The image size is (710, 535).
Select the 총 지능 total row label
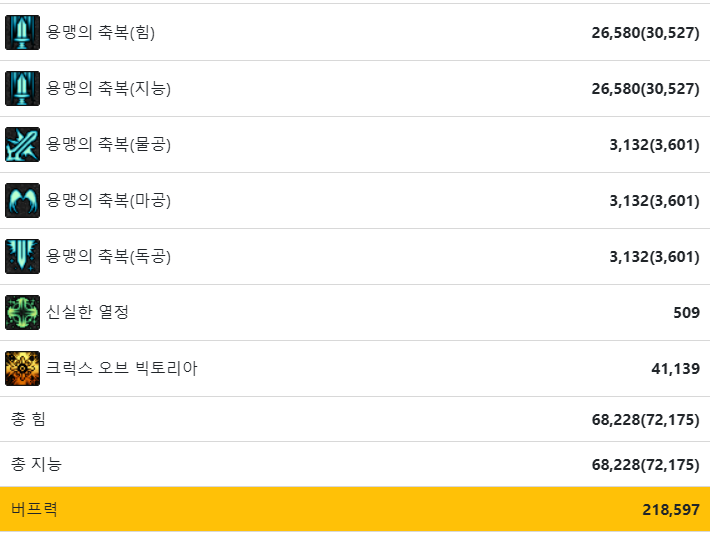[x=36, y=464]
